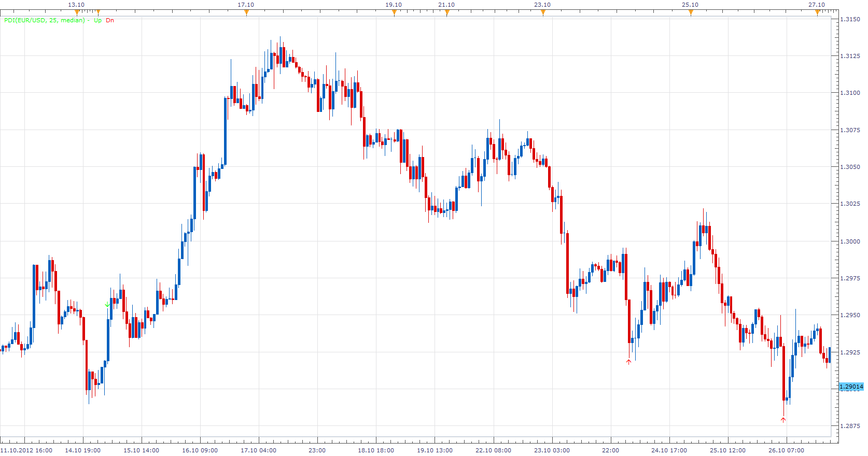
Task: Click the green 'Up' legend label
Action: (x=97, y=20)
